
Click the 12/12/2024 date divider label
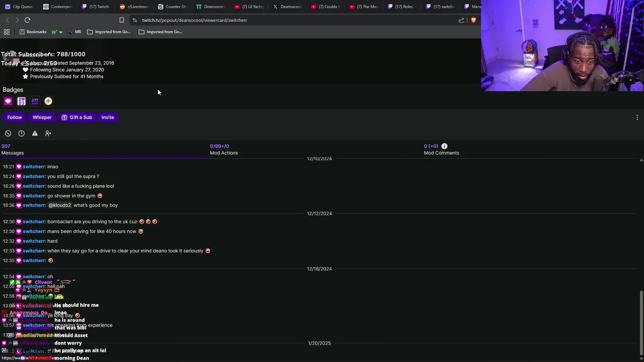point(319,214)
